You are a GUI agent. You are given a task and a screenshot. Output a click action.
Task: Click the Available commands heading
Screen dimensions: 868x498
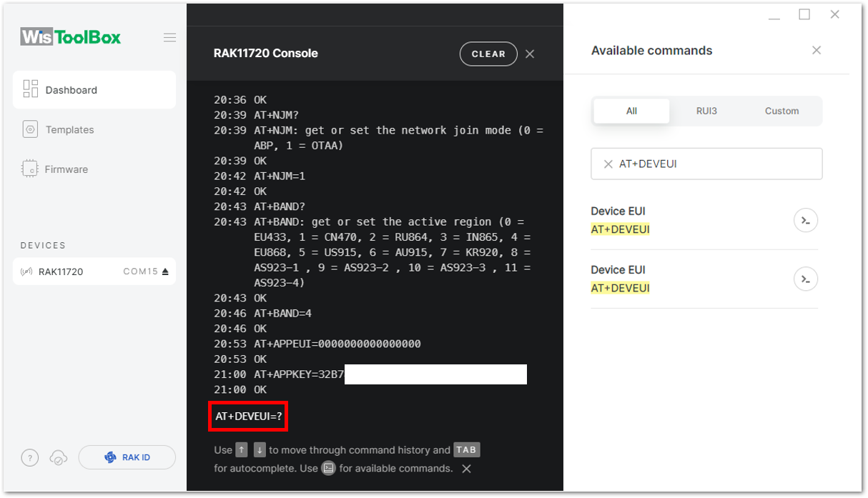(651, 51)
